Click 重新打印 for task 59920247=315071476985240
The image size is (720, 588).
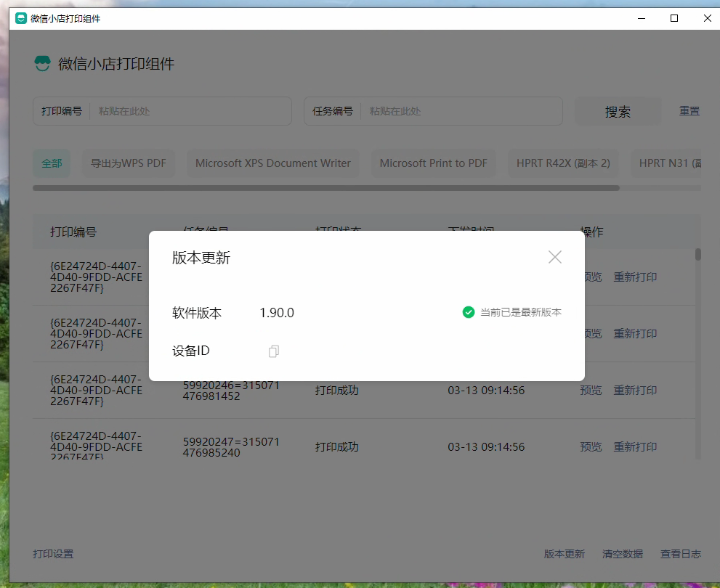pos(635,446)
